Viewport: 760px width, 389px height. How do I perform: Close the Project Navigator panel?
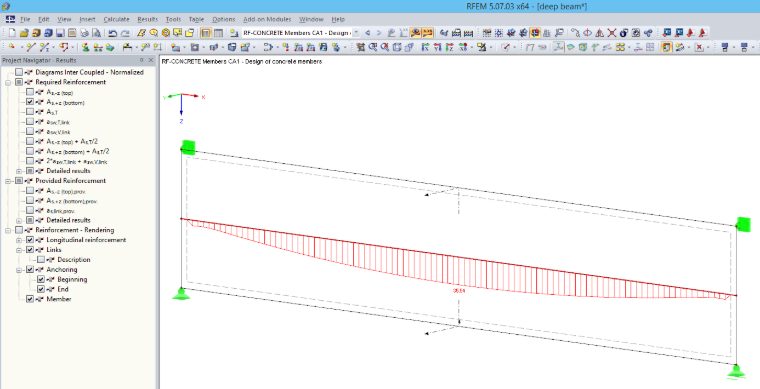pos(151,60)
